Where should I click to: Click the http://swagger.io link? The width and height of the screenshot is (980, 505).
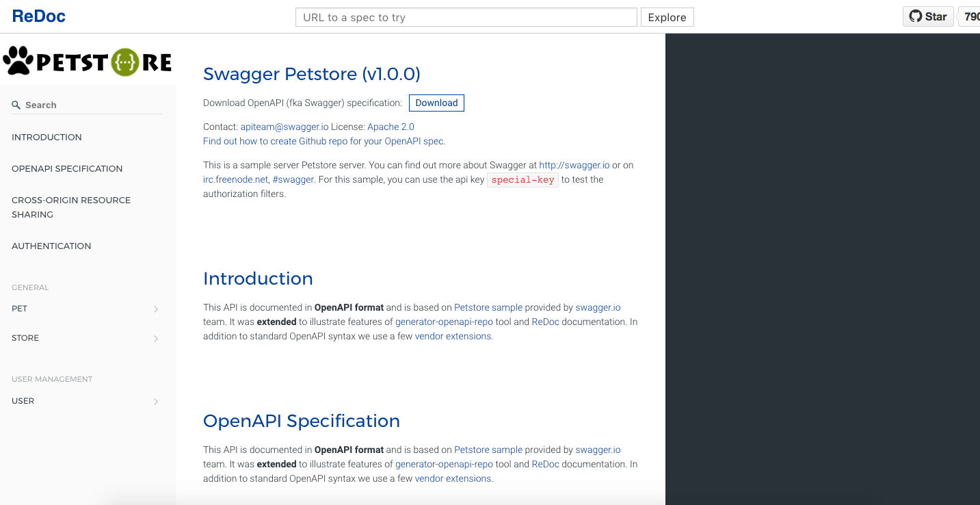pos(574,165)
